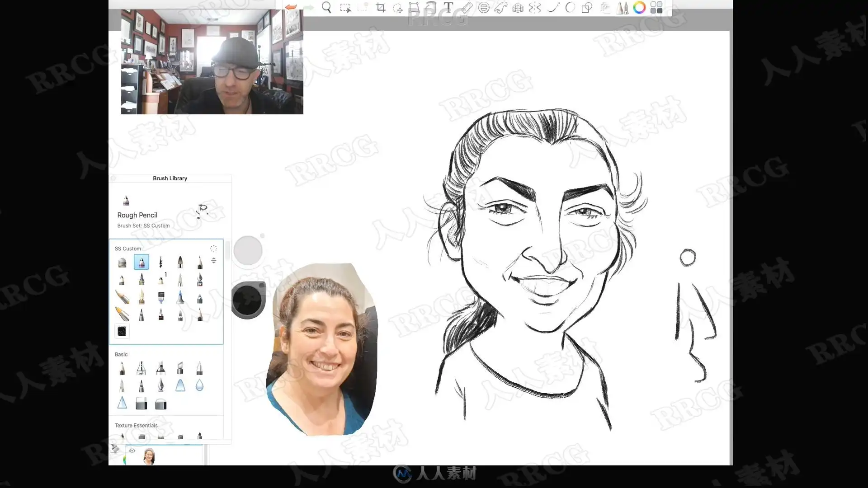Choose the Crop tool
The image size is (868, 488).
(381, 8)
